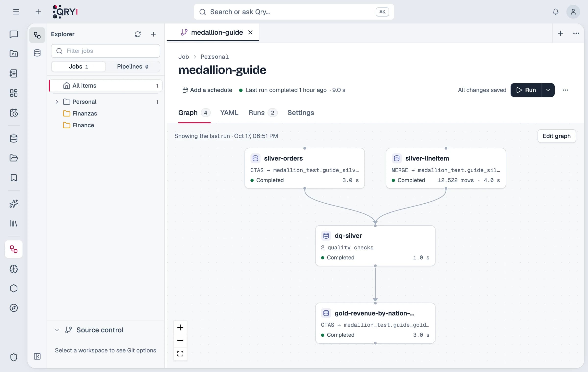
Task: Open the notifications bell
Action: click(x=555, y=12)
